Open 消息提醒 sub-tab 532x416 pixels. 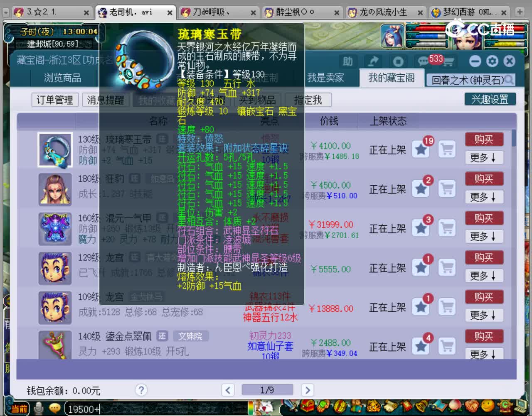(106, 100)
